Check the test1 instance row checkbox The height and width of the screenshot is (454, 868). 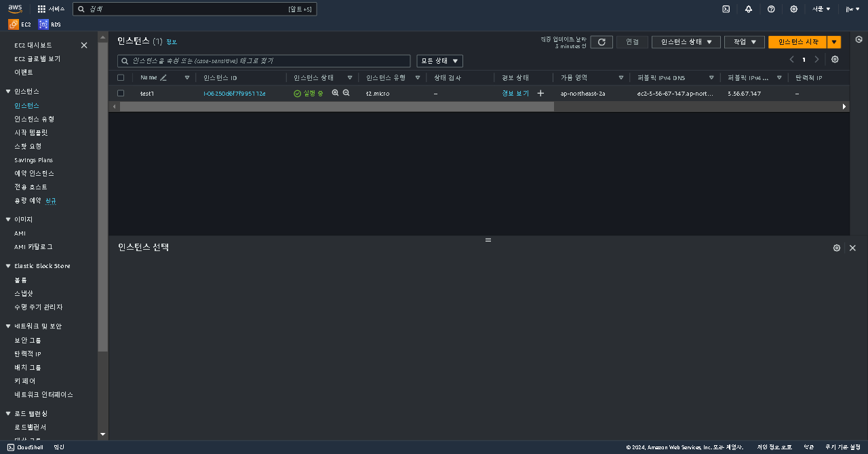click(121, 93)
